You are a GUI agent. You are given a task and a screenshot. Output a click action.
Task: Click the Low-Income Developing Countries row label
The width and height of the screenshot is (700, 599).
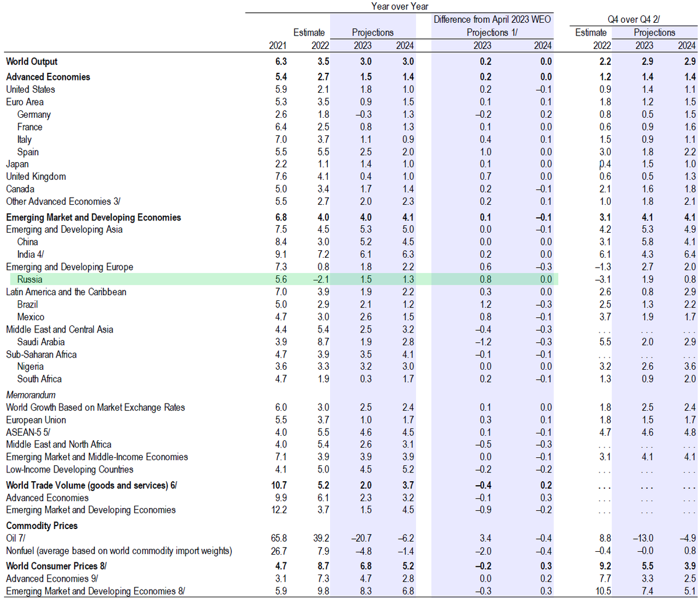(x=69, y=470)
